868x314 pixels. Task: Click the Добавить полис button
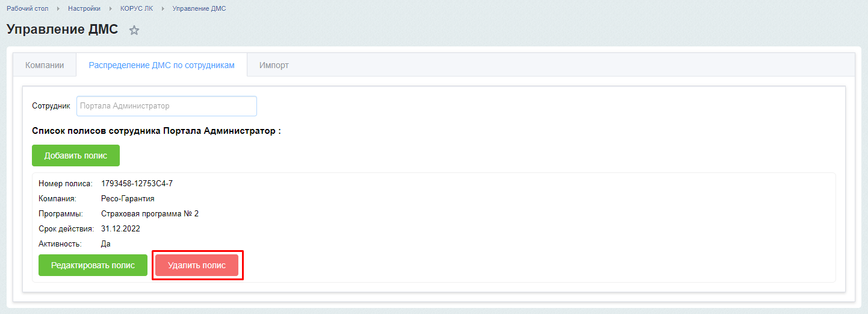pos(76,155)
